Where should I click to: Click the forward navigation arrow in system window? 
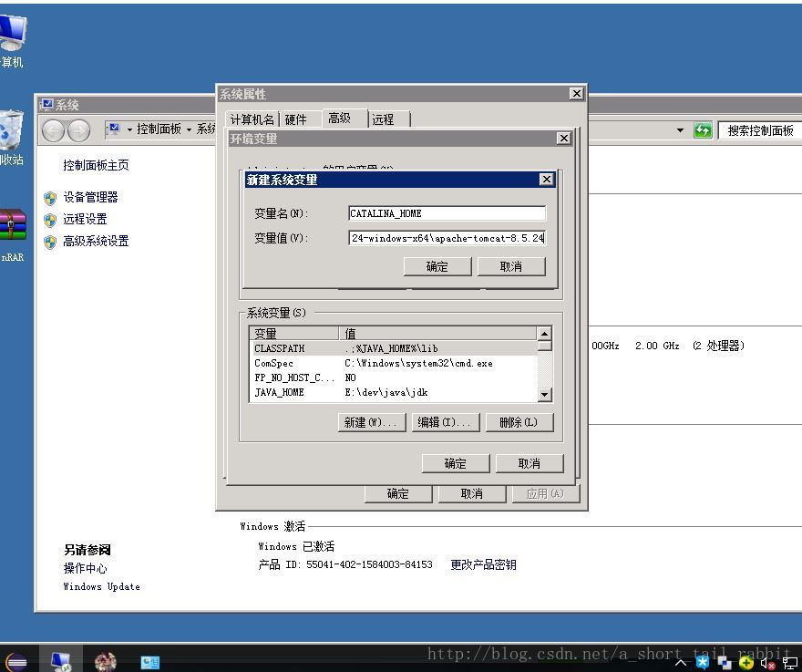coord(78,130)
